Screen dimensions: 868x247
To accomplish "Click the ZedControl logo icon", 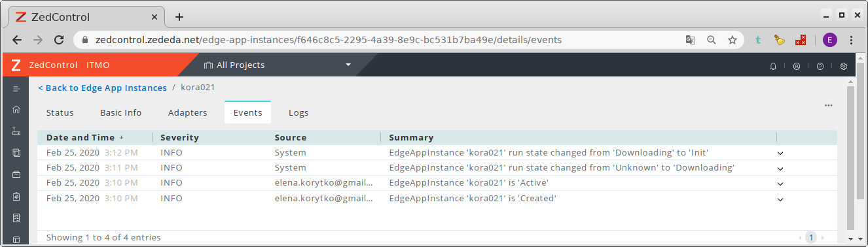I will point(16,65).
